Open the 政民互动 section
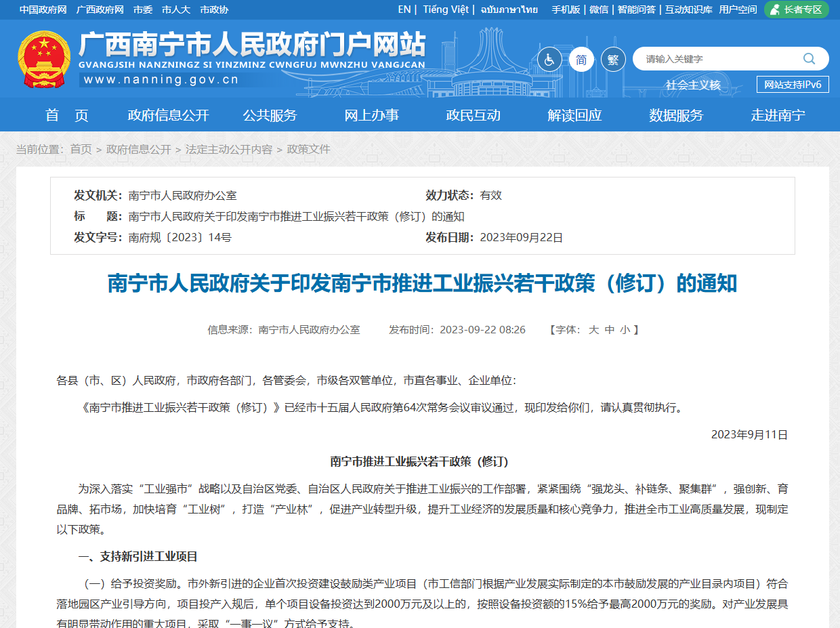Screen dimensions: 840x628 click(473, 115)
